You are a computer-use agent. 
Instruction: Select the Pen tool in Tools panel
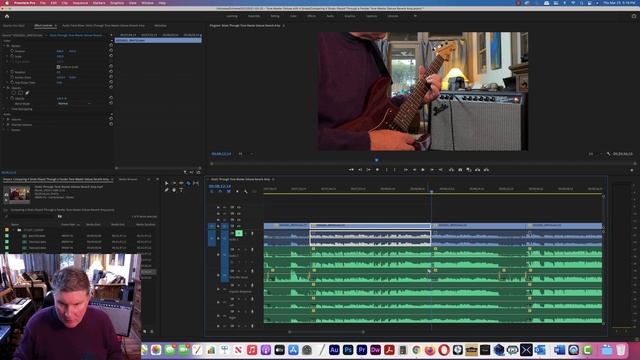click(x=167, y=190)
